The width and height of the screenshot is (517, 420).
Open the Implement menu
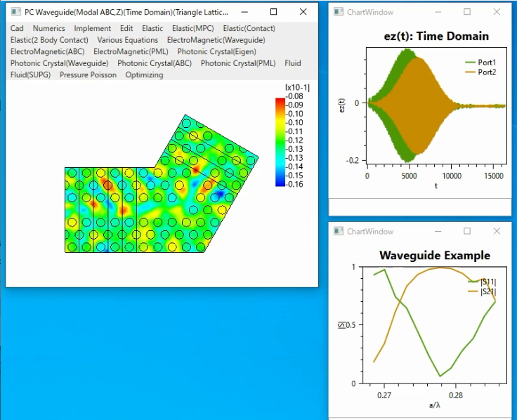[x=92, y=28]
